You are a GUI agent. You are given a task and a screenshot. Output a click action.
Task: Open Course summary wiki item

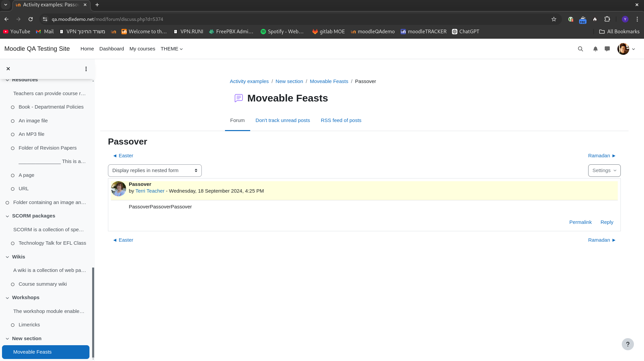click(x=43, y=284)
